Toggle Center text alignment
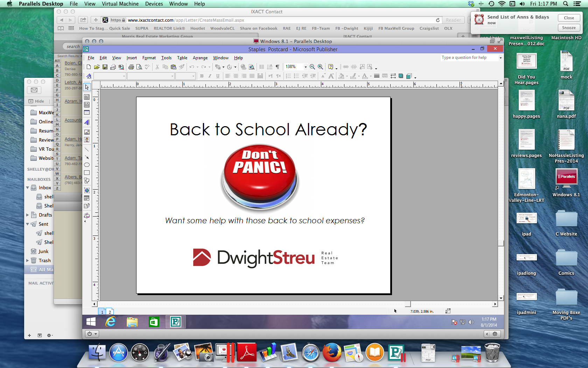588x368 pixels. 236,76
